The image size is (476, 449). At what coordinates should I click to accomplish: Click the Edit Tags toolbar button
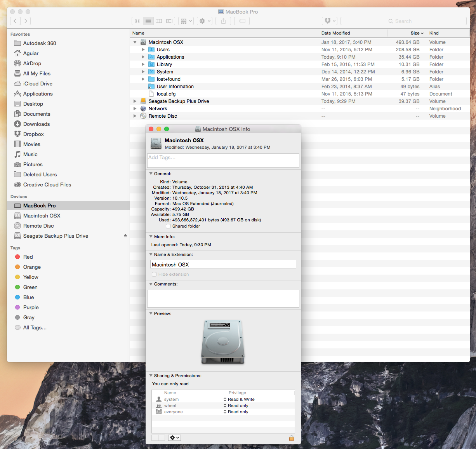click(242, 21)
